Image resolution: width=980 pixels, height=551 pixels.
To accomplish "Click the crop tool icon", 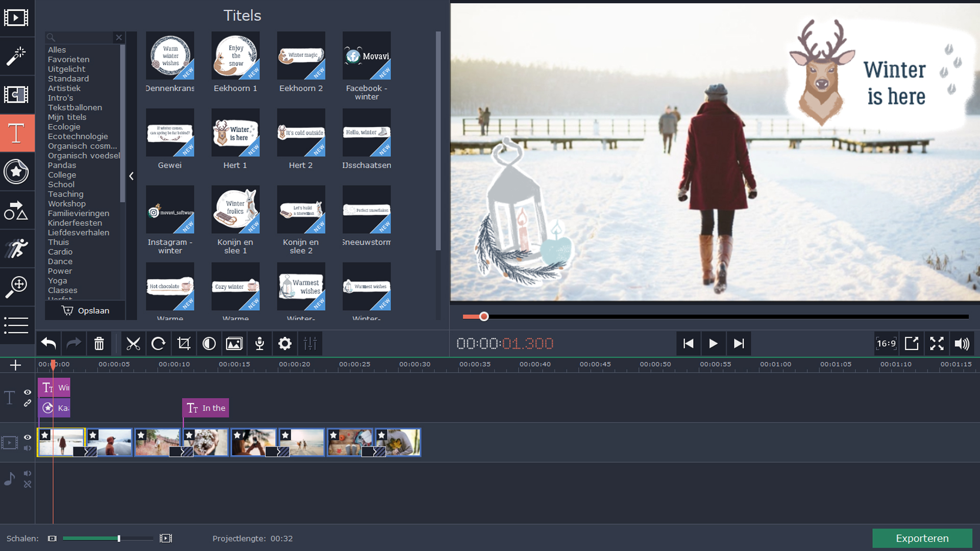I will (184, 344).
